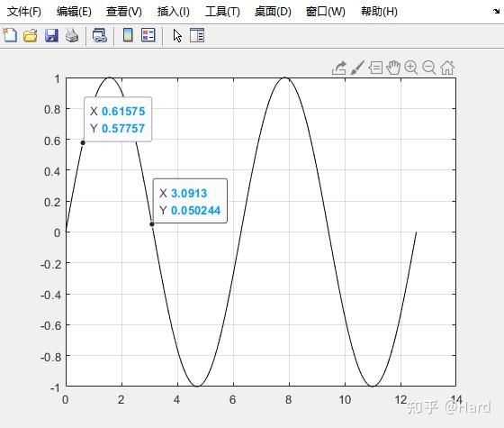Click the axes export icon
The height and width of the screenshot is (428, 504).
[338, 68]
